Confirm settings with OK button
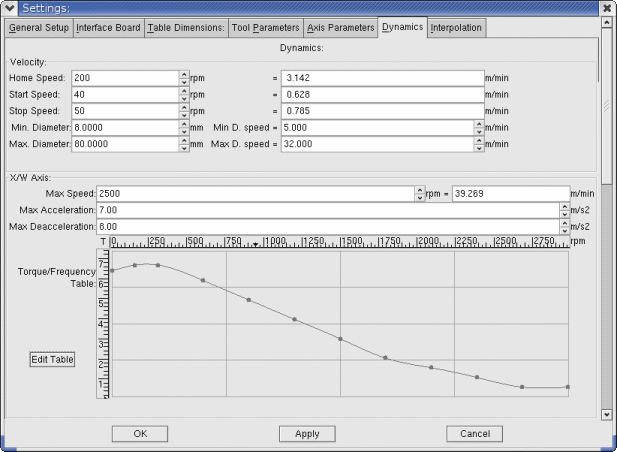This screenshot has width=617, height=452. (x=139, y=434)
